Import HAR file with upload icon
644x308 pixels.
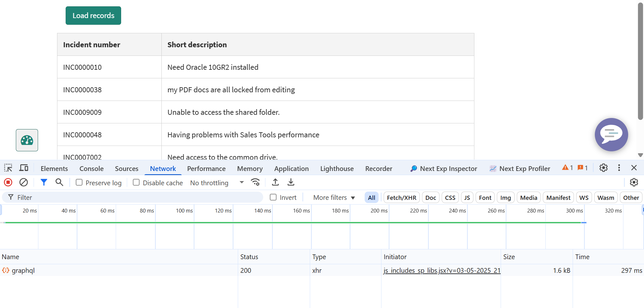pos(275,182)
